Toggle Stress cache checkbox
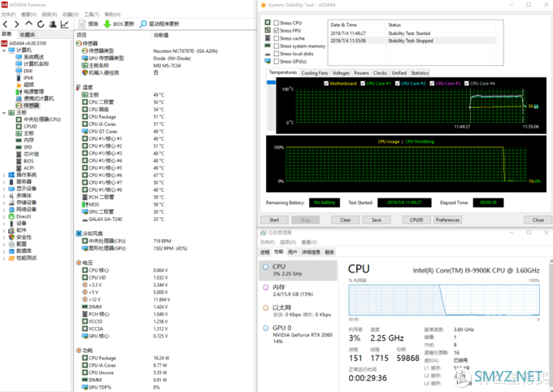This screenshot has height=392, width=553. [276, 38]
